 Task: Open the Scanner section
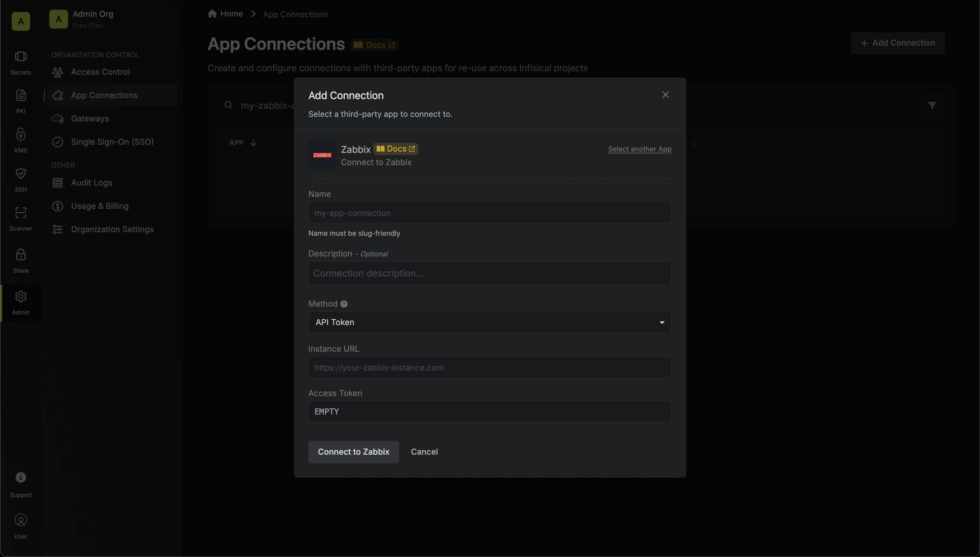21,219
